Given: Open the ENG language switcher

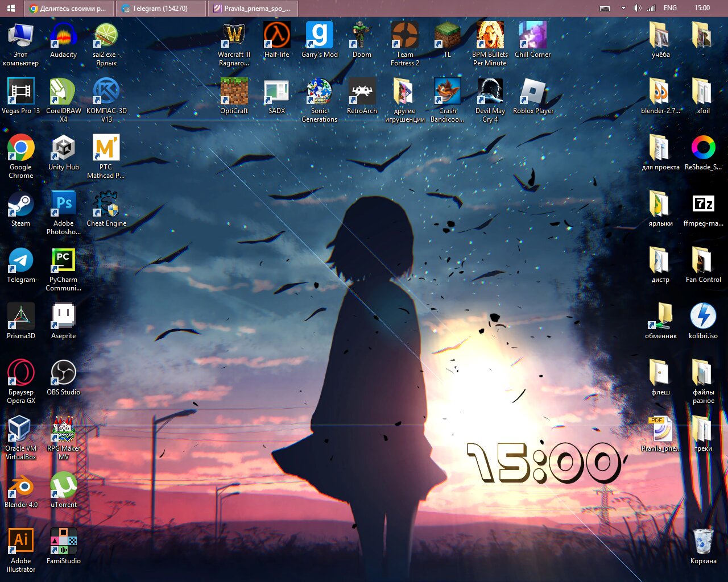Looking at the screenshot, I should [x=670, y=8].
